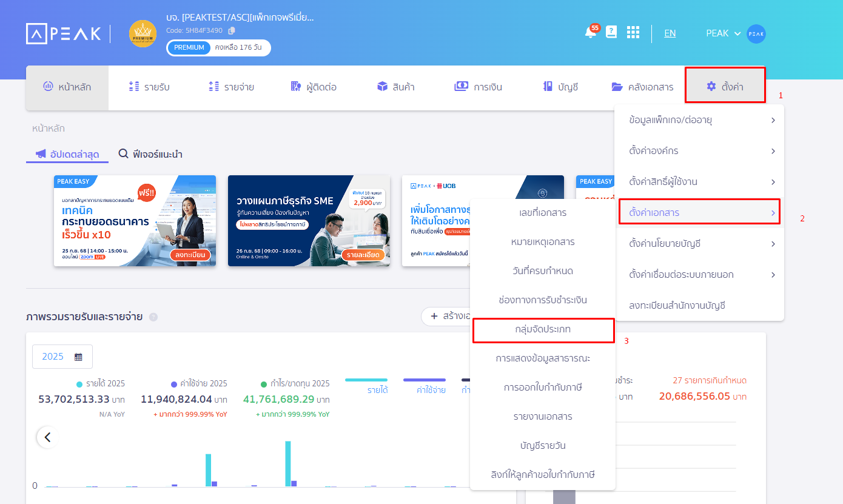Open the 2025 year picker
Image resolution: width=843 pixels, height=504 pixels.
point(62,357)
